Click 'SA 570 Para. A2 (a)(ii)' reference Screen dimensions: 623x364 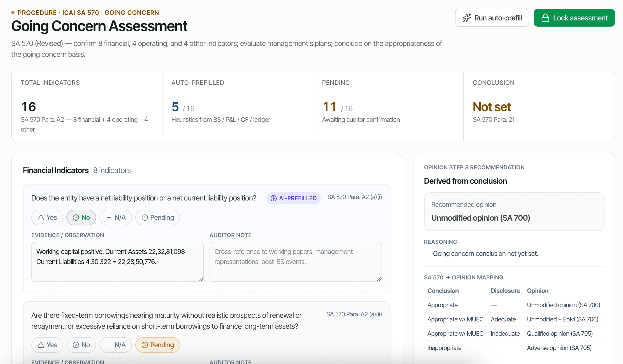tap(354, 314)
